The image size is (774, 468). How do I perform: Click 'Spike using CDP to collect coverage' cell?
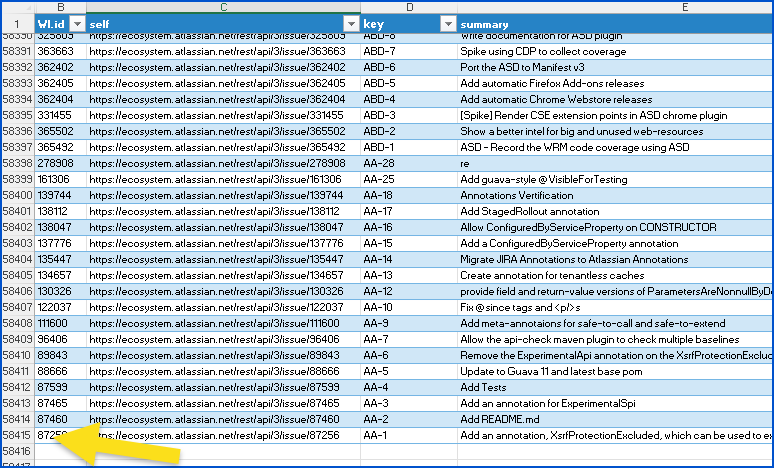coord(616,51)
